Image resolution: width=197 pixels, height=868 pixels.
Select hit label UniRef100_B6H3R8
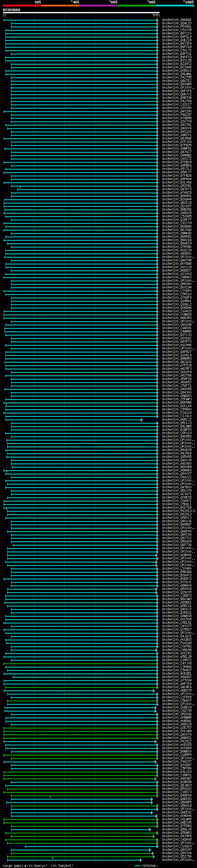[176, 467]
